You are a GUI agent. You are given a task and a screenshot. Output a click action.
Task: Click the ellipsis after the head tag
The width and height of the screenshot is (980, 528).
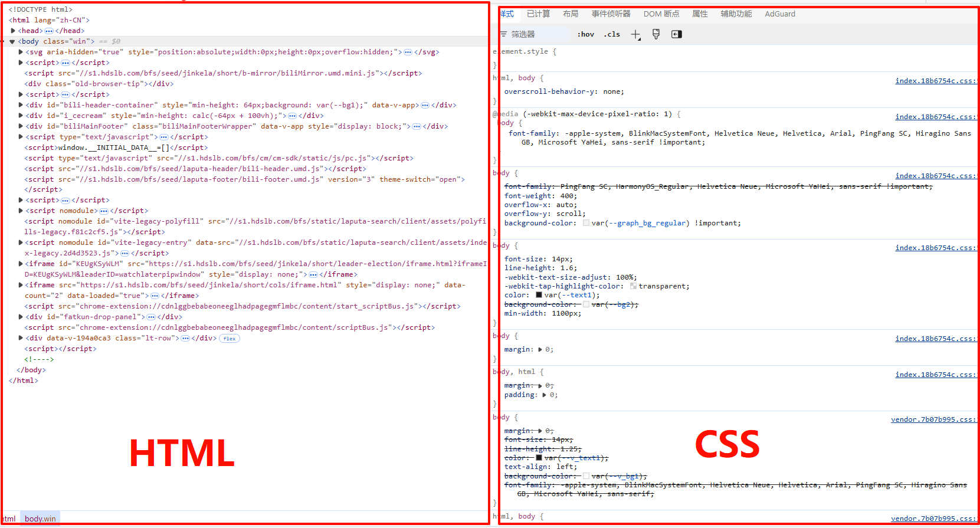(x=49, y=31)
